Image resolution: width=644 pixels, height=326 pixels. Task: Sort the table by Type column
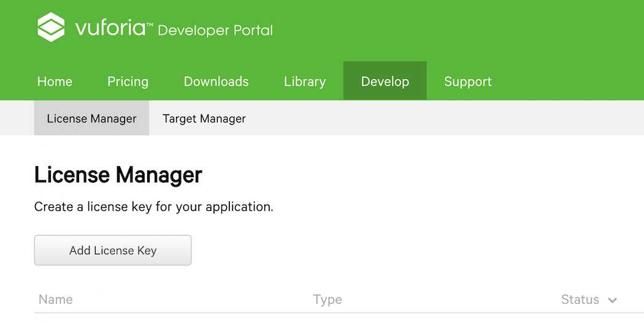pyautogui.click(x=328, y=300)
